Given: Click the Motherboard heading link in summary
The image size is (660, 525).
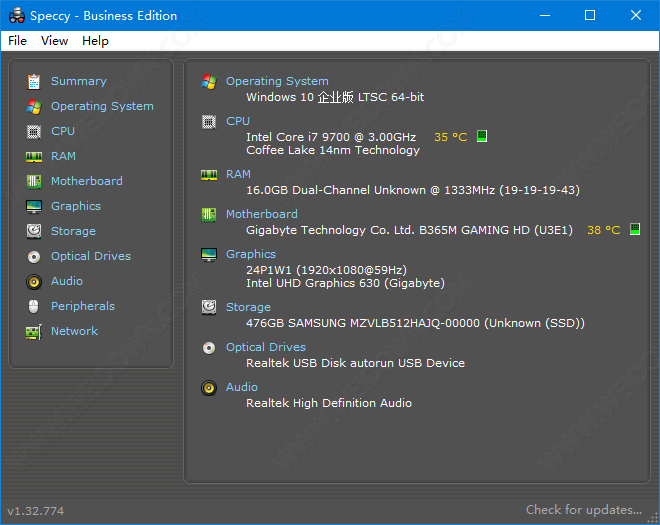Looking at the screenshot, I should pyautogui.click(x=262, y=214).
